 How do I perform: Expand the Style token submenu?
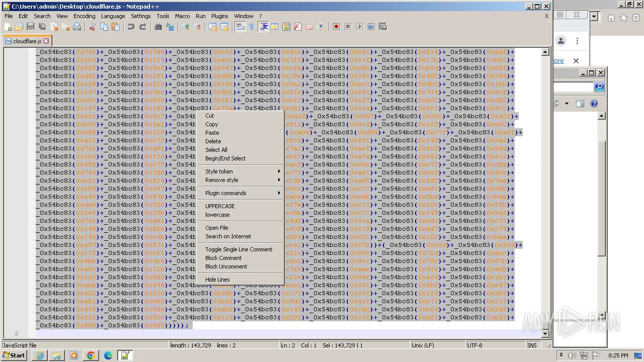tap(240, 171)
